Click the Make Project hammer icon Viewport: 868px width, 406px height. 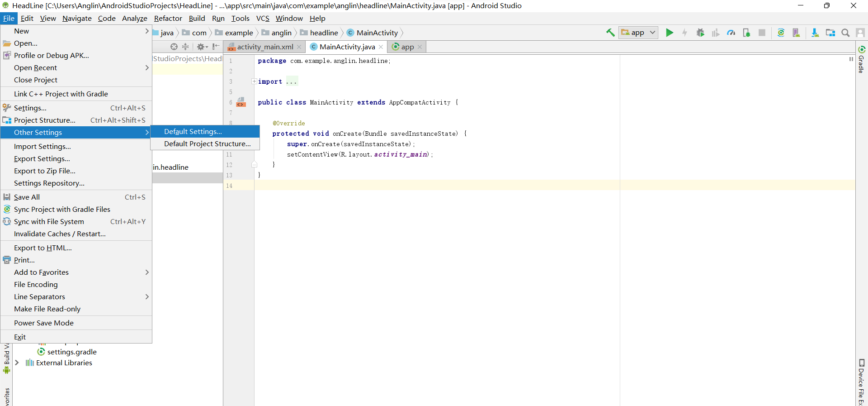(610, 33)
